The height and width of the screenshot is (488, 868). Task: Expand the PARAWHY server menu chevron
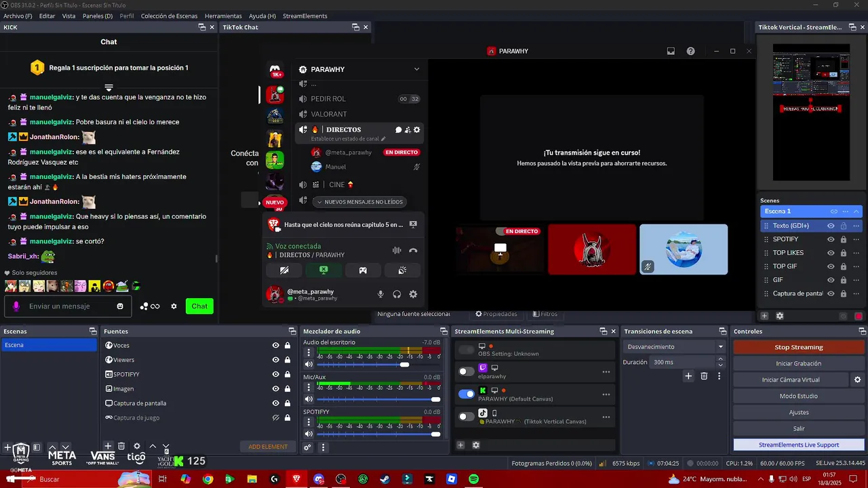(416, 69)
